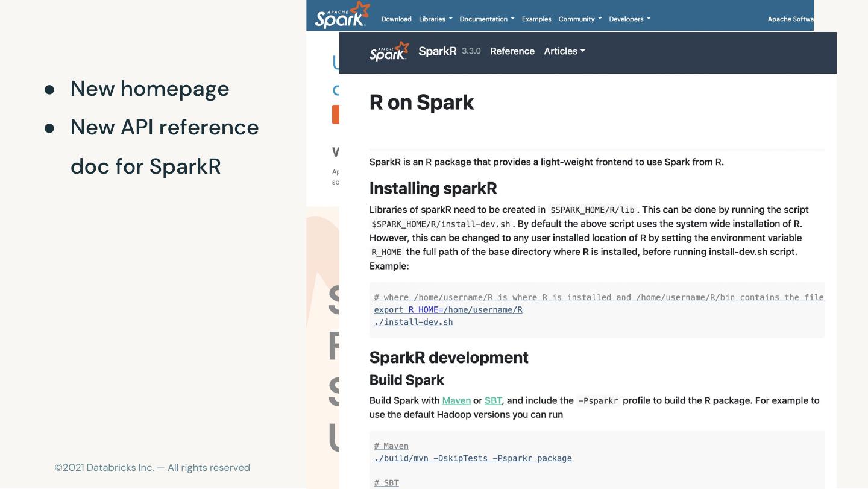Screen dimensions: 868x489
Task: Follow the Maven link in Build Spark
Action: coord(456,400)
